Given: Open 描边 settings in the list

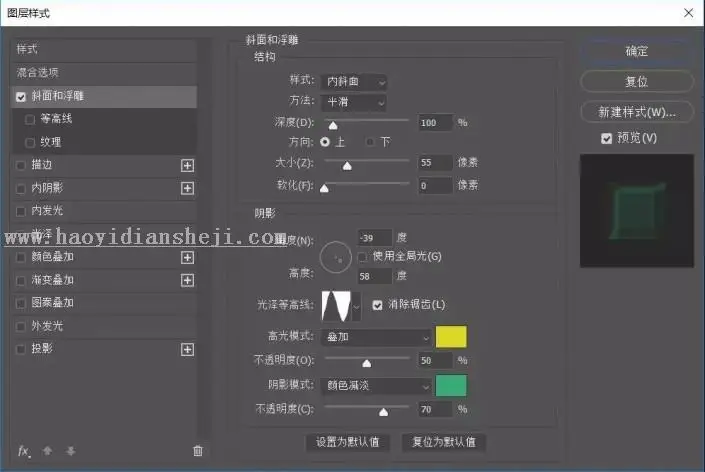Looking at the screenshot, I should point(42,165).
